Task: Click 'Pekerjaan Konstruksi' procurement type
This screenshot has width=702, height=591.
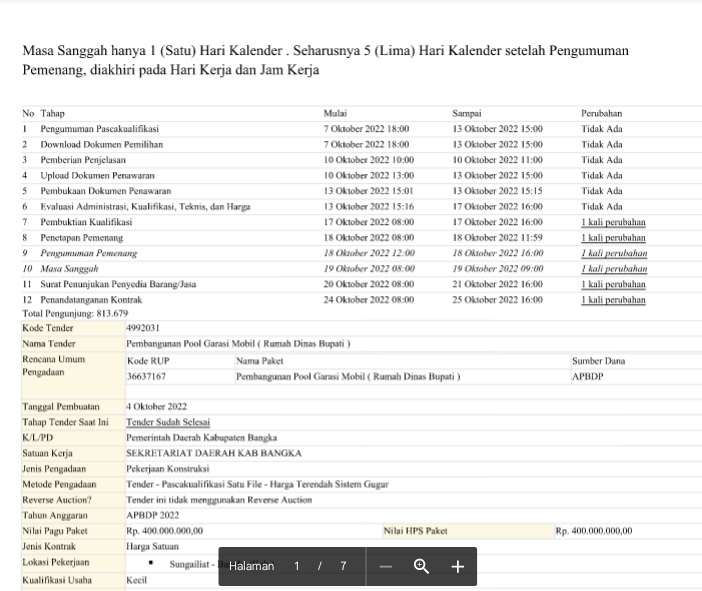Action: [x=167, y=469]
